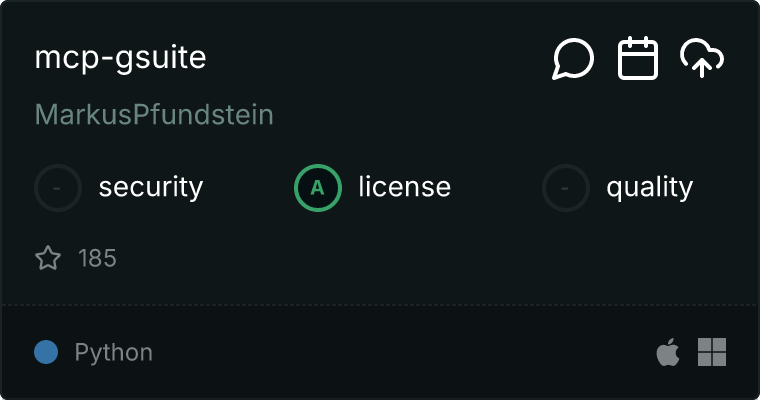
Task: Open the mcp-gsuite title link
Action: (120, 58)
